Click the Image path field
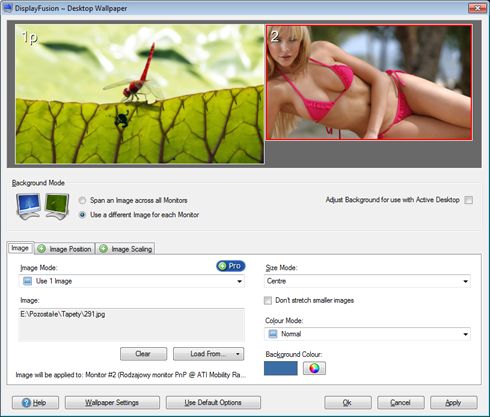 131,325
